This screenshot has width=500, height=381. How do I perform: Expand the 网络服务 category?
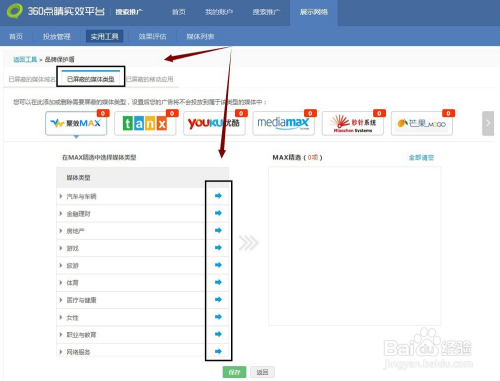(61, 352)
